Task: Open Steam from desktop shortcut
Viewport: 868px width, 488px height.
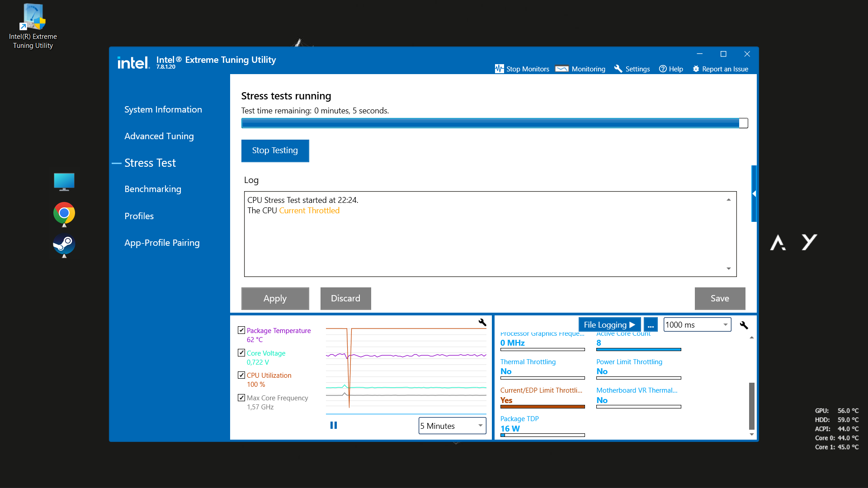Action: pos(64,244)
